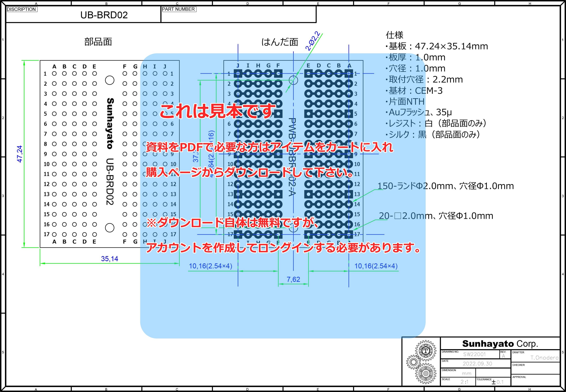The image size is (566, 392).
Task: Select drawing number SW22001
Action: click(474, 354)
